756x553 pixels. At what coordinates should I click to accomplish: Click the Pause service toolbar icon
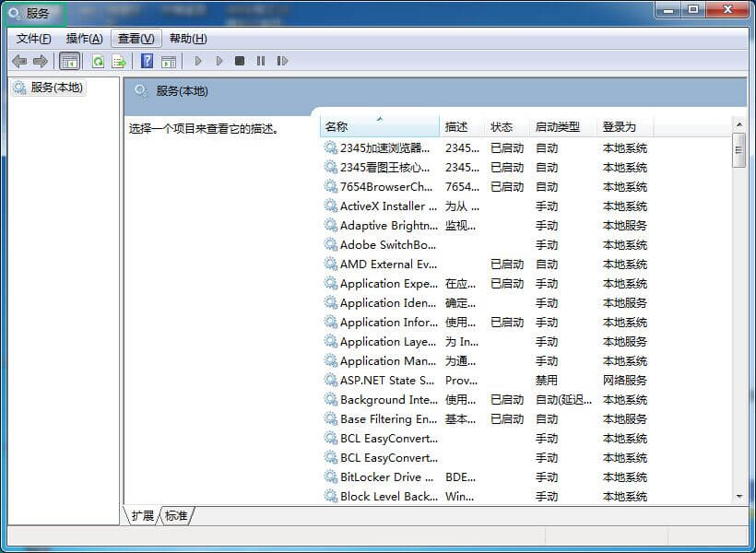(261, 62)
